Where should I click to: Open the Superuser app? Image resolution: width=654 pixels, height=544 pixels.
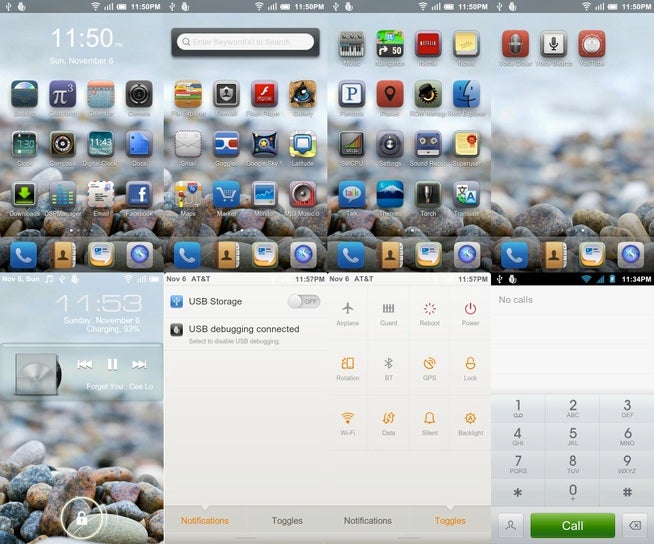coord(466,144)
